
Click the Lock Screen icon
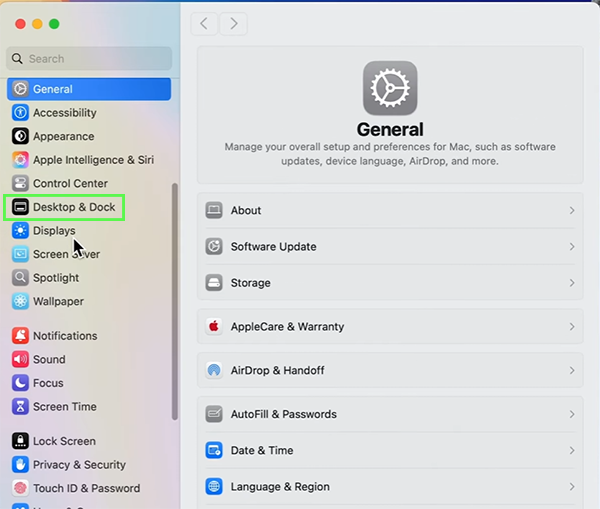[x=20, y=441]
